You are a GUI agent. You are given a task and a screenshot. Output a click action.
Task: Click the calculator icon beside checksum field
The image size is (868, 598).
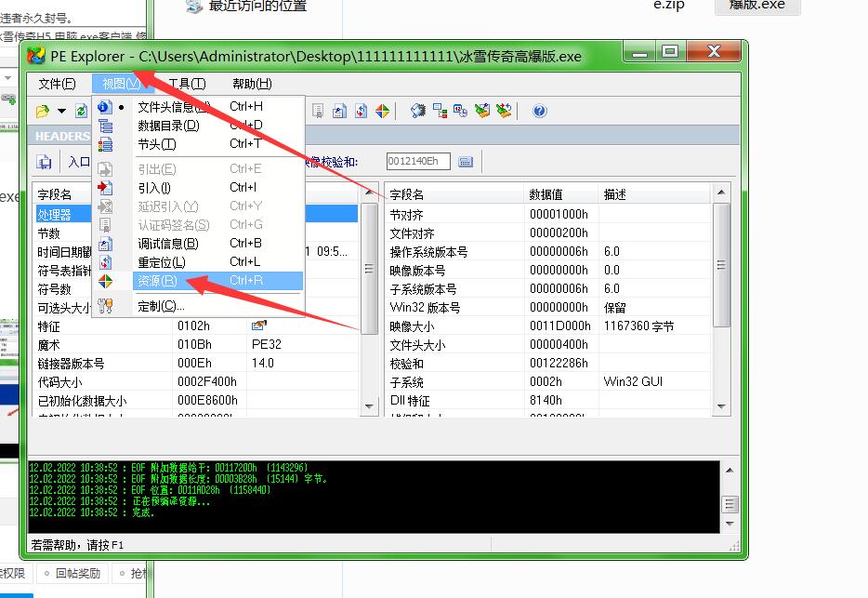[x=466, y=162]
